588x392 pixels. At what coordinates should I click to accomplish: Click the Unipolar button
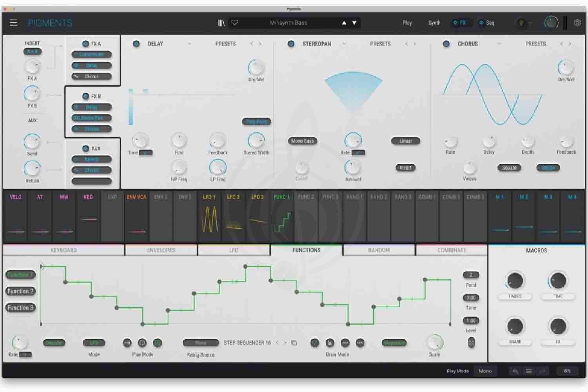54,343
